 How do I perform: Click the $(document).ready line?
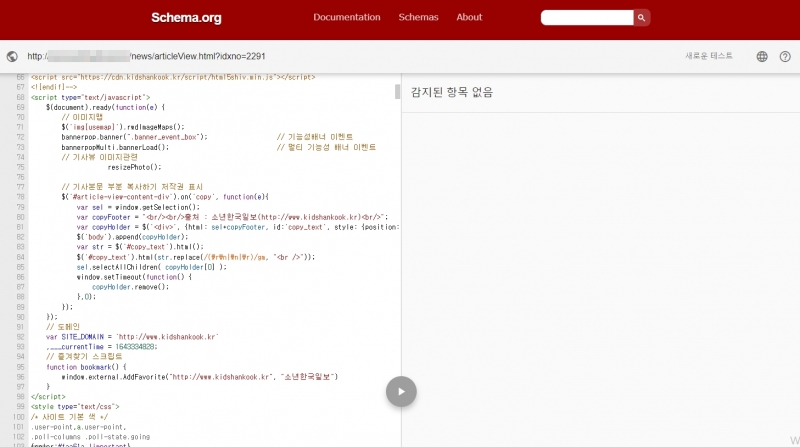click(x=106, y=107)
